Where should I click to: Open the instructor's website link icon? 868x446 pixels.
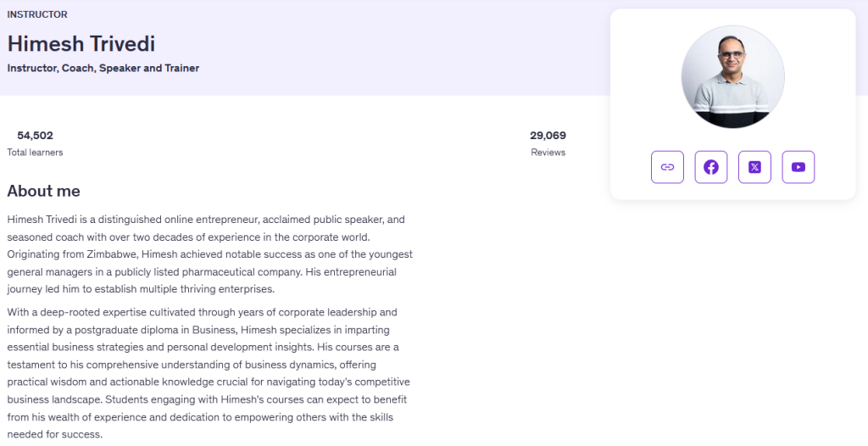[667, 167]
